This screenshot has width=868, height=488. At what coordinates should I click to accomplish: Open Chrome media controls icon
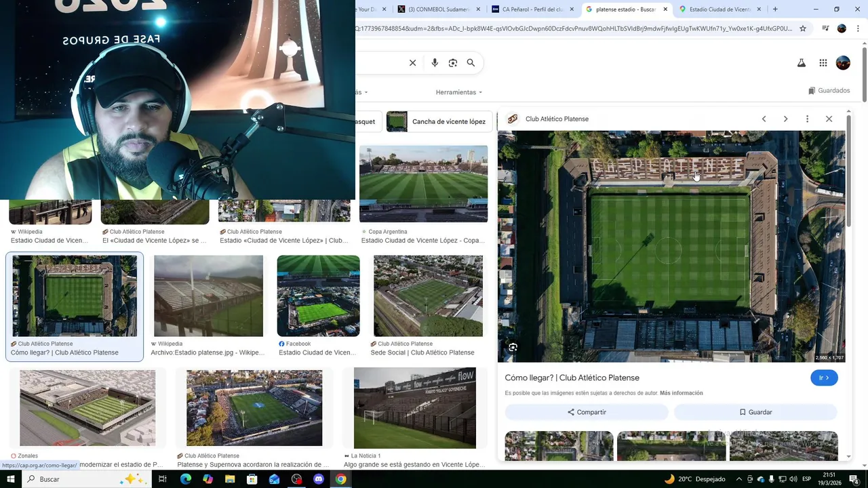click(x=825, y=28)
